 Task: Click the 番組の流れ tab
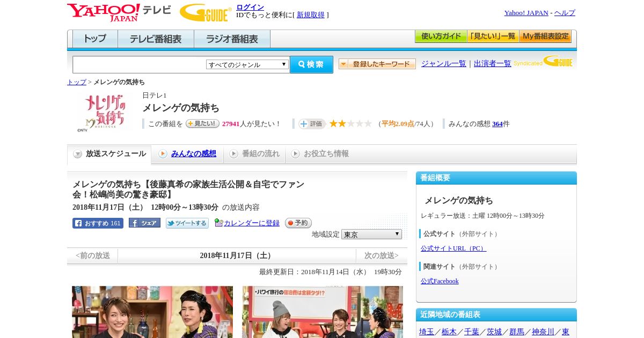pyautogui.click(x=254, y=154)
